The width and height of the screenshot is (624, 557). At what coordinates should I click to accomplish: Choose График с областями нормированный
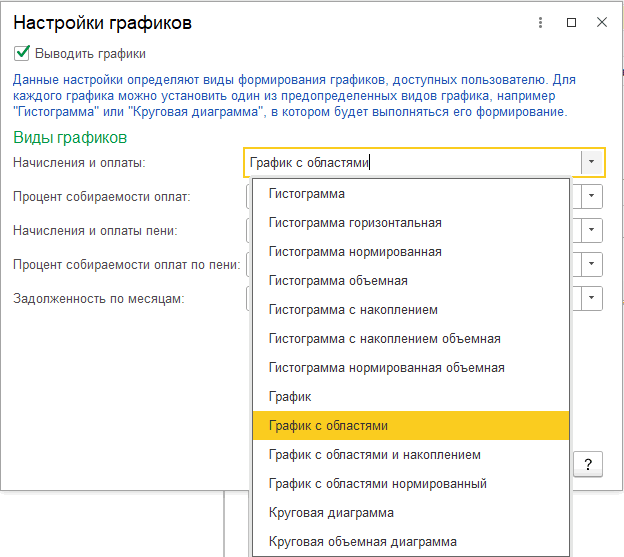411,484
